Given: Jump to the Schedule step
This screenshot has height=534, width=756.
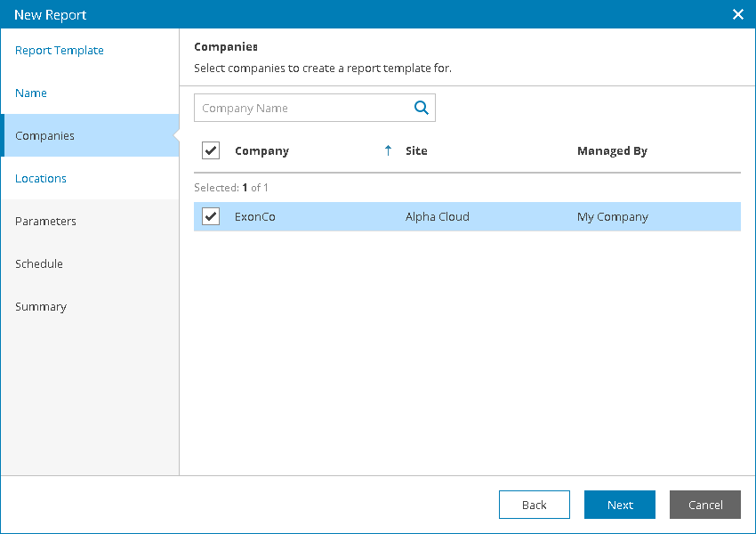Looking at the screenshot, I should point(39,264).
